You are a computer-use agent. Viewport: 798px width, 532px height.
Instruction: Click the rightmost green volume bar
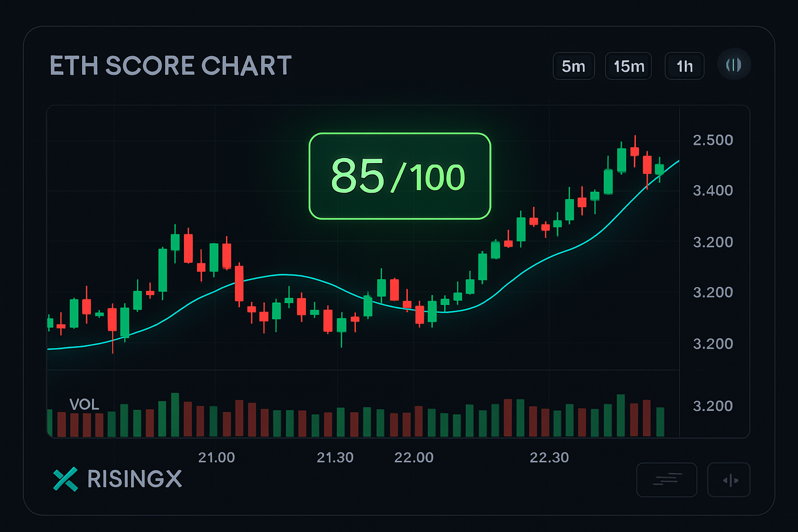click(x=660, y=422)
